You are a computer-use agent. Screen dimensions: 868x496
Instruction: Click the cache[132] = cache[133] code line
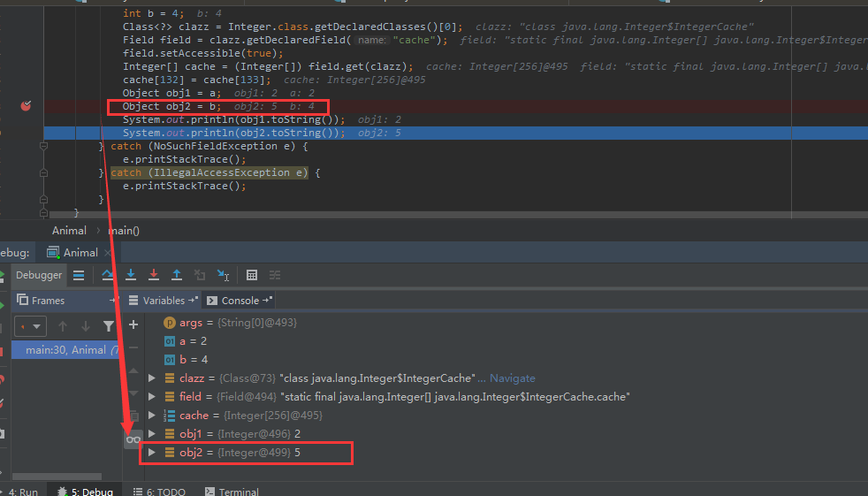pos(196,80)
